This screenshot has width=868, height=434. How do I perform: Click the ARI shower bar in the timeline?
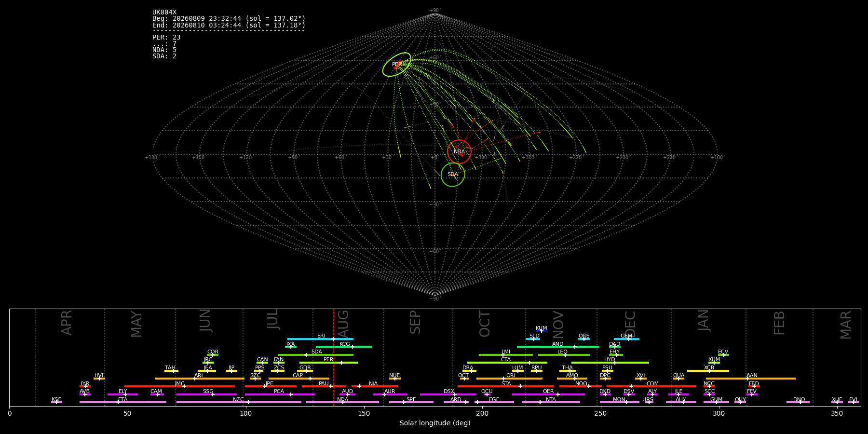point(200,379)
